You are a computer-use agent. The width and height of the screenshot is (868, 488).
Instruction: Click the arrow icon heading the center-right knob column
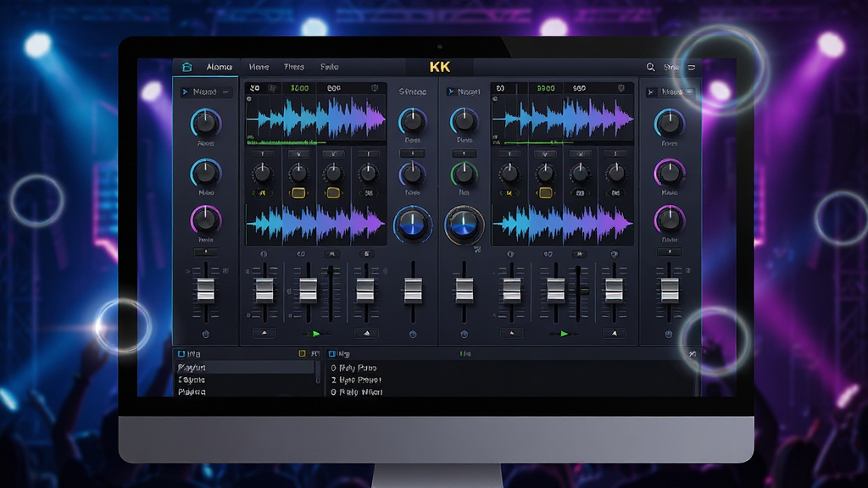pos(451,91)
